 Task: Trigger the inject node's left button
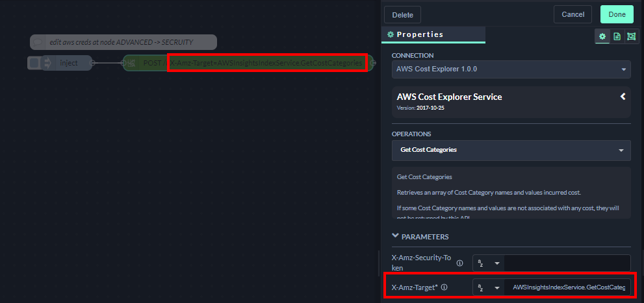coord(34,63)
